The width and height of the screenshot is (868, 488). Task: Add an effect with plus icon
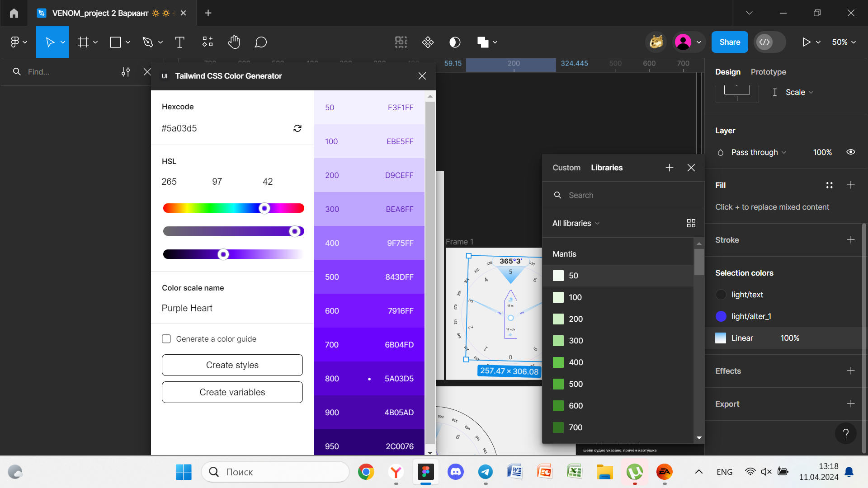[851, 371]
